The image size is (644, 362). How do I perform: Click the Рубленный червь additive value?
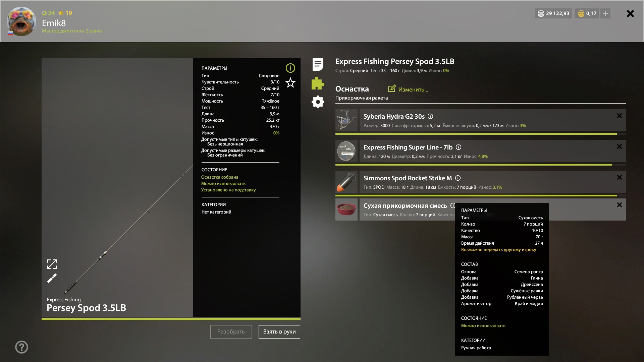click(x=525, y=297)
